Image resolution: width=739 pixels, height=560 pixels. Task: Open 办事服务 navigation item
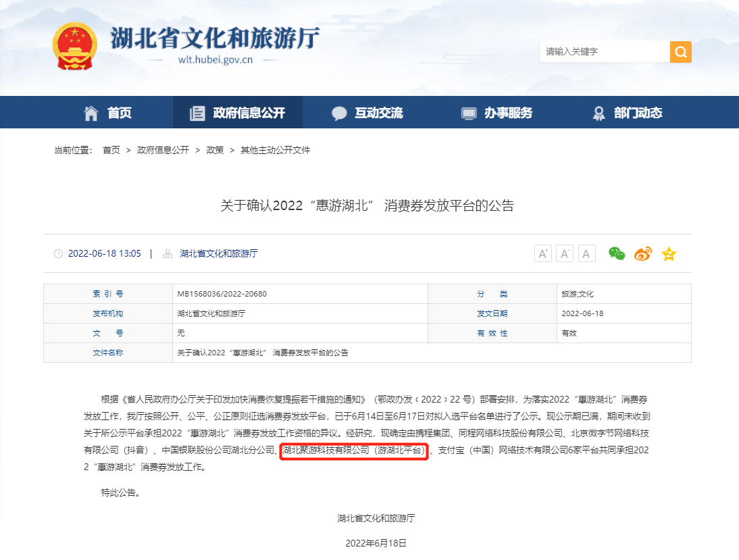click(x=497, y=113)
